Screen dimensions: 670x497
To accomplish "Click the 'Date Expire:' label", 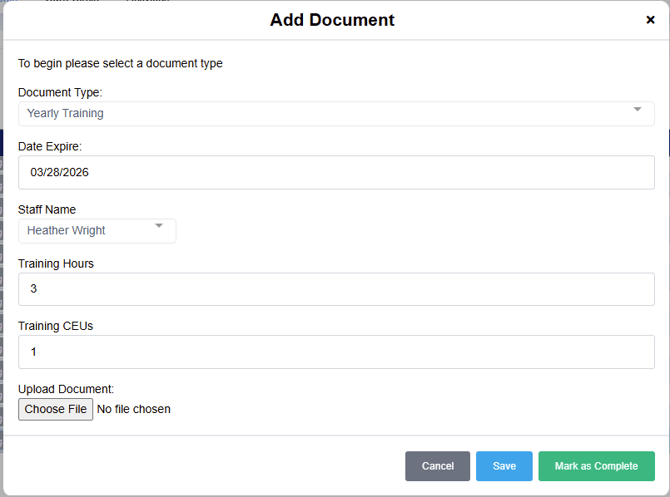I will pyautogui.click(x=50, y=146).
